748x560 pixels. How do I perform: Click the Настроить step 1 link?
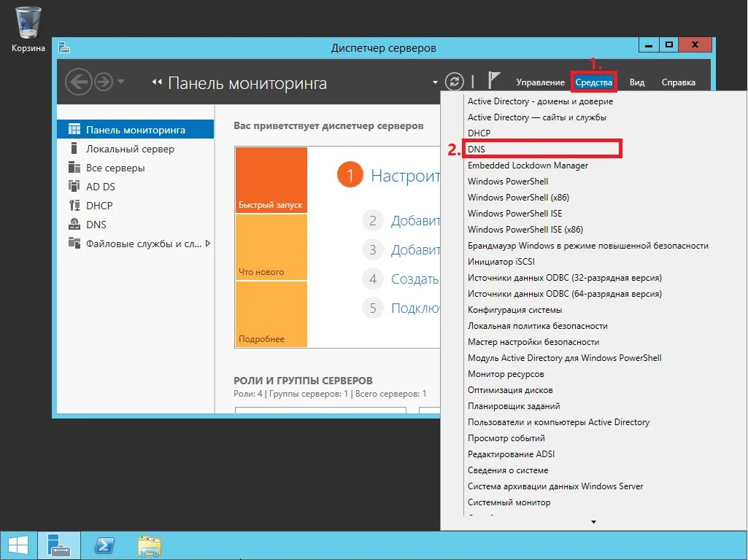[405, 176]
